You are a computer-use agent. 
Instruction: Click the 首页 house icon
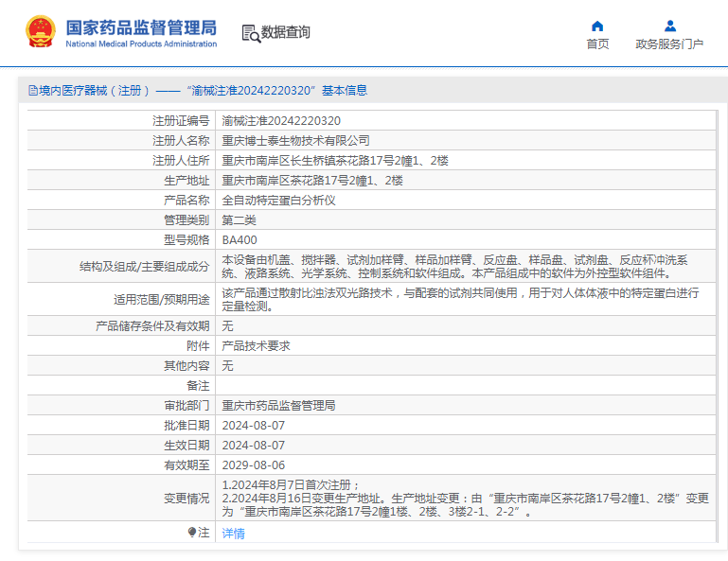(597, 26)
